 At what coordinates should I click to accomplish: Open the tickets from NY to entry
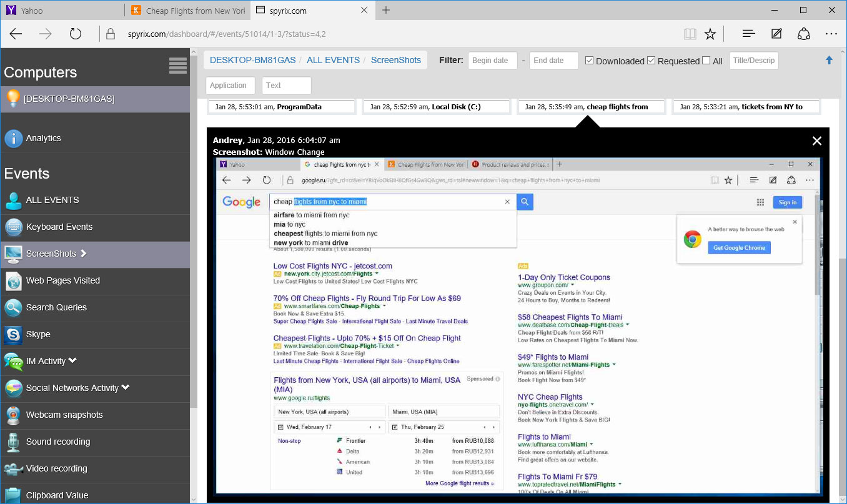[746, 107]
